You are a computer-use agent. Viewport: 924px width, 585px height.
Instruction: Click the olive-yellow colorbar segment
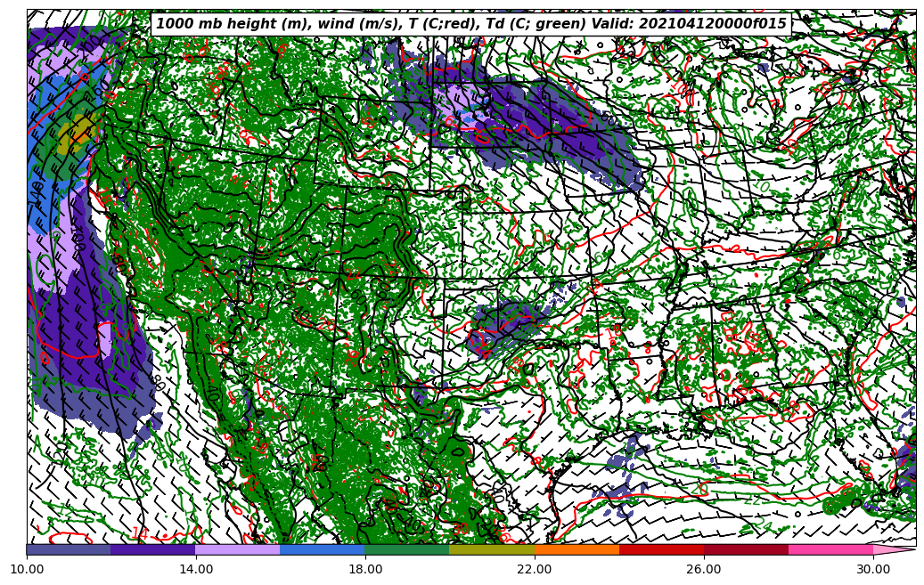click(492, 550)
